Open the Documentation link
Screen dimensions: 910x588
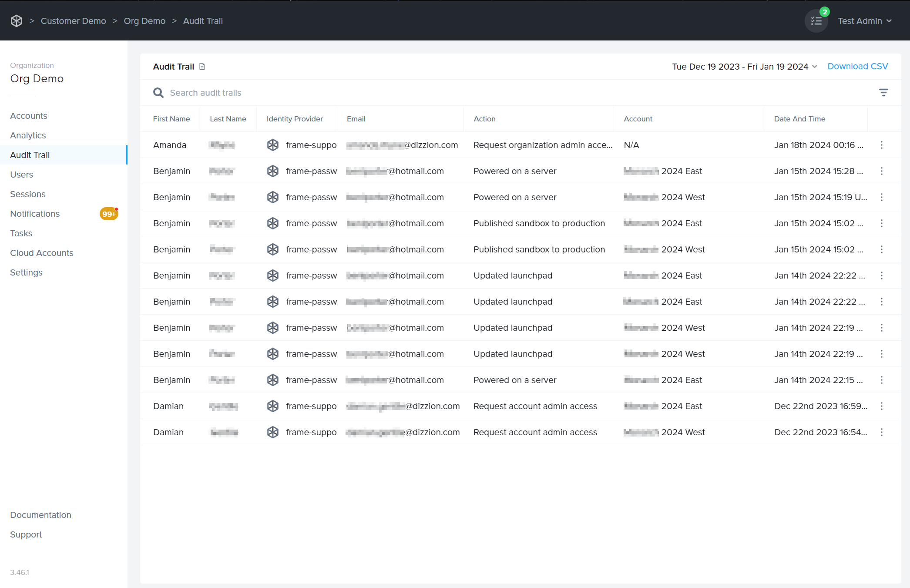tap(40, 515)
